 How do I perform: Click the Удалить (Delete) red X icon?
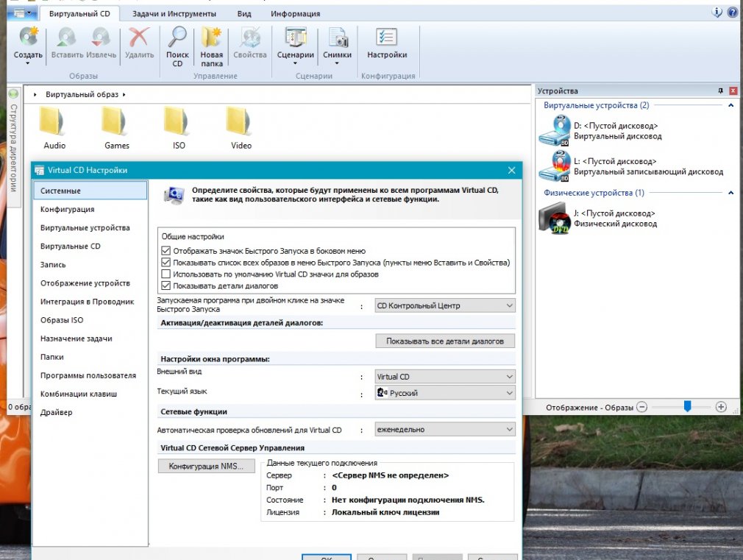click(x=139, y=38)
